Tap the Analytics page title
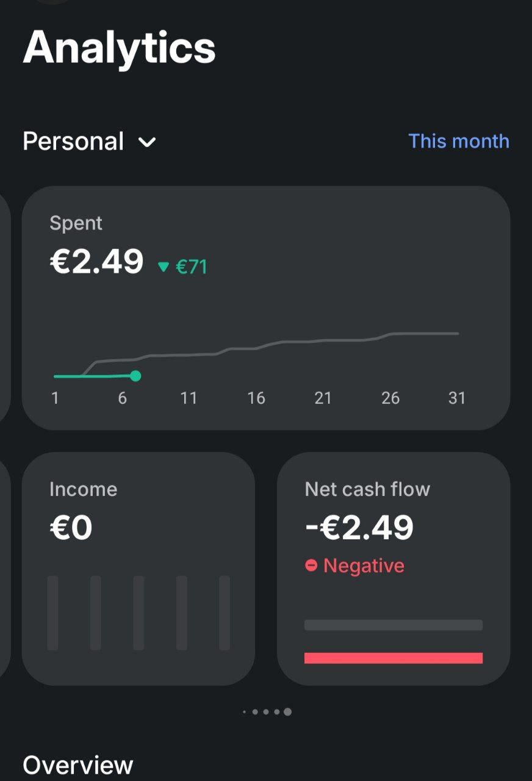The height and width of the screenshot is (781, 532). [119, 48]
